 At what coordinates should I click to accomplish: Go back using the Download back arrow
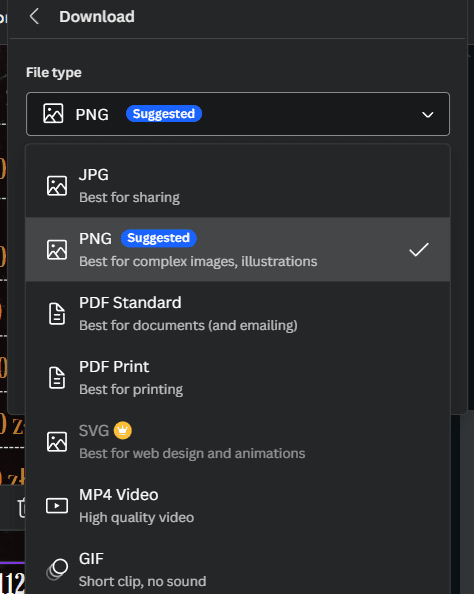[x=34, y=17]
